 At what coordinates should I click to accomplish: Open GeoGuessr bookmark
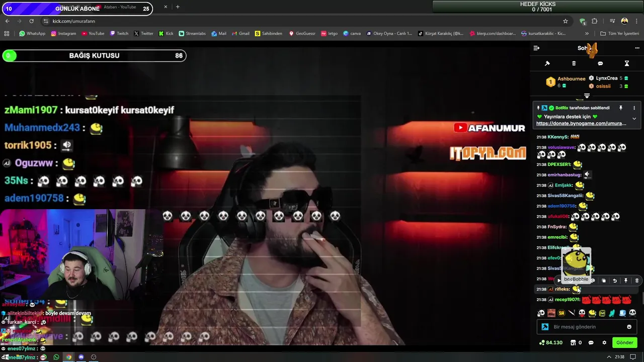(302, 34)
